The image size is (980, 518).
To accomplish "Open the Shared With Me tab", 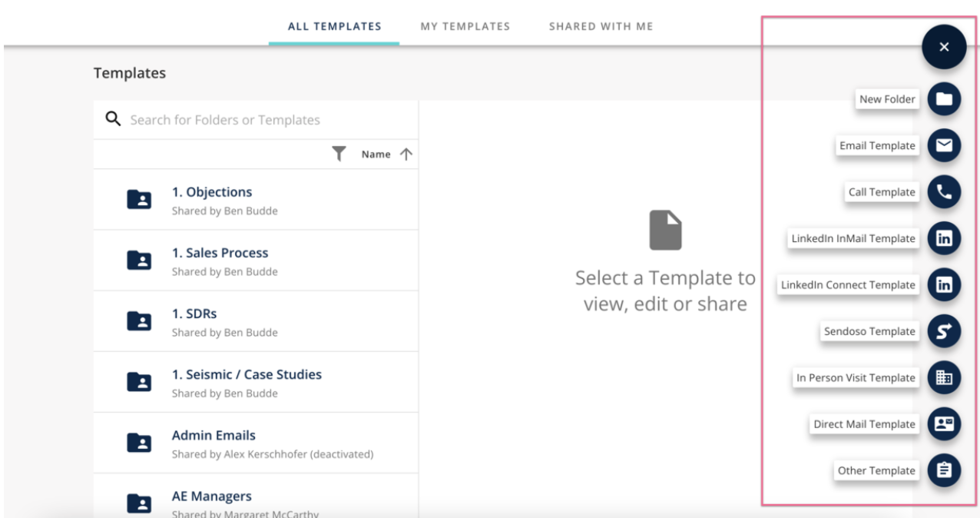I will pyautogui.click(x=601, y=26).
